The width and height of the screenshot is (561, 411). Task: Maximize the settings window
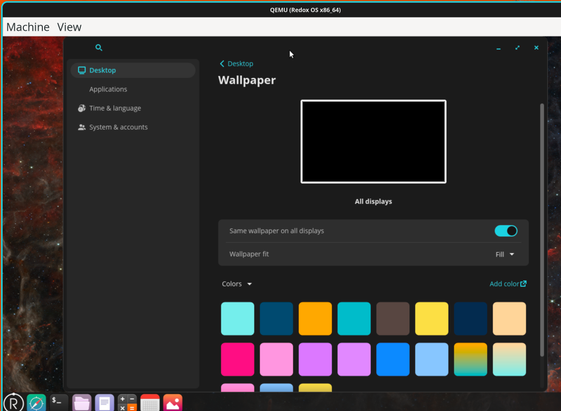(517, 48)
